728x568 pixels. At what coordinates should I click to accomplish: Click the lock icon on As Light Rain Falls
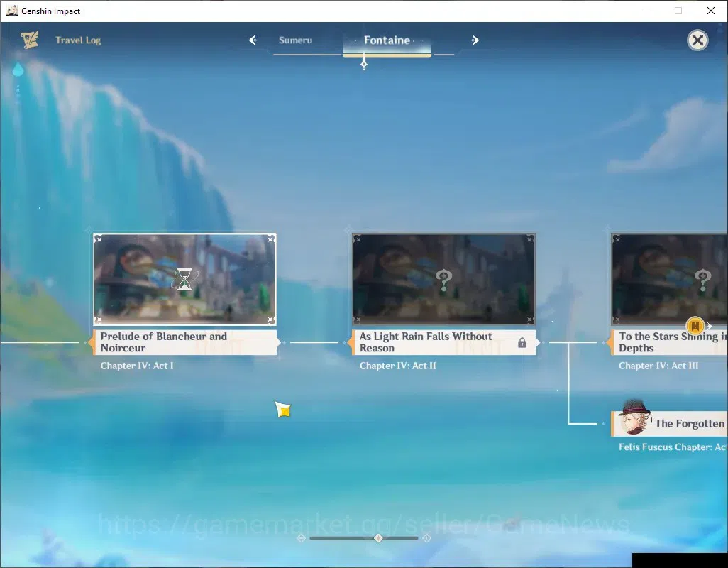pyautogui.click(x=522, y=343)
